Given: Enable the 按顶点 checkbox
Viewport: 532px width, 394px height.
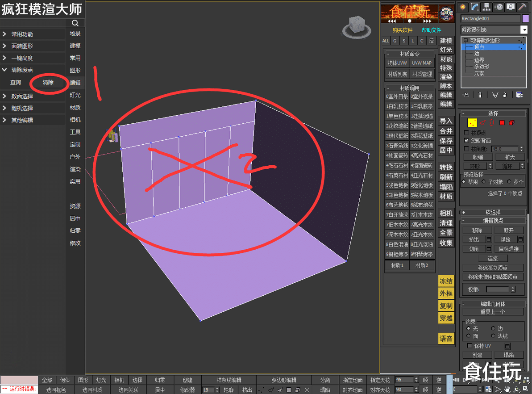Looking at the screenshot, I should pos(466,133).
